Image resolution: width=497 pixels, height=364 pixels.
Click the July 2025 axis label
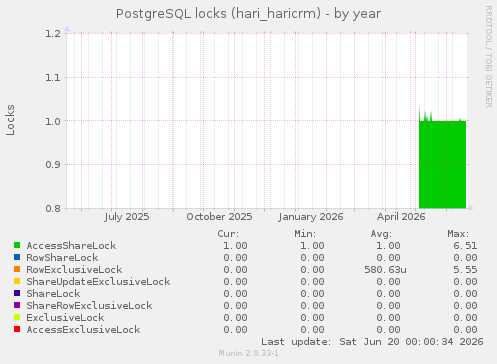[x=127, y=217]
